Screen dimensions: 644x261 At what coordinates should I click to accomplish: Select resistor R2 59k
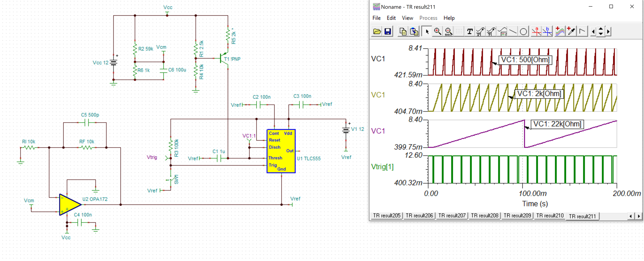pos(135,49)
